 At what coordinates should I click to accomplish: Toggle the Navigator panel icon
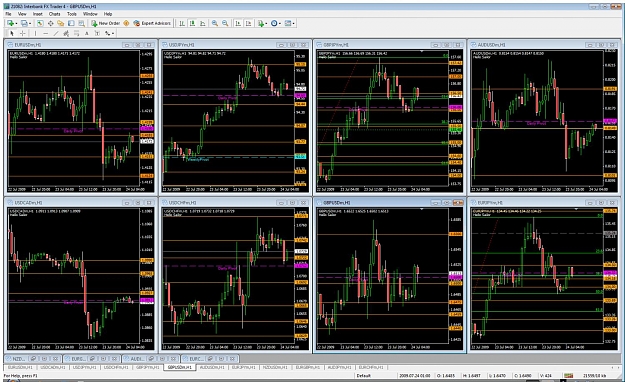[x=61, y=24]
